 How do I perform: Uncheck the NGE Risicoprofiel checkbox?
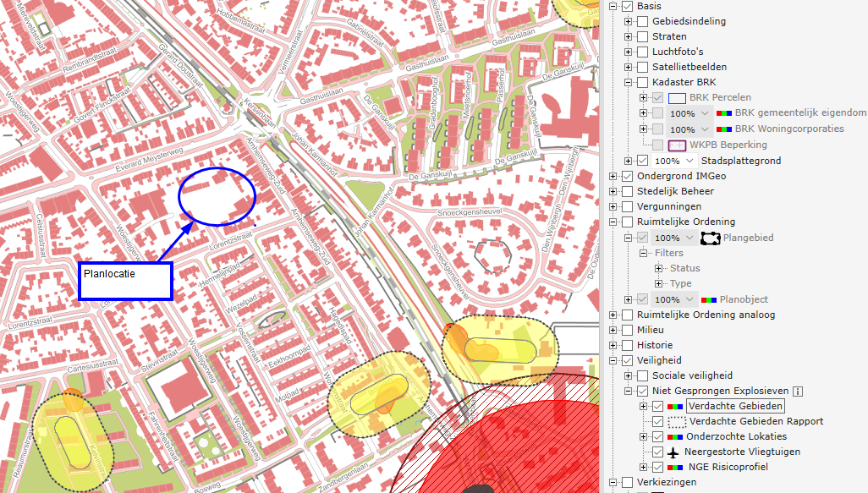pyautogui.click(x=657, y=468)
